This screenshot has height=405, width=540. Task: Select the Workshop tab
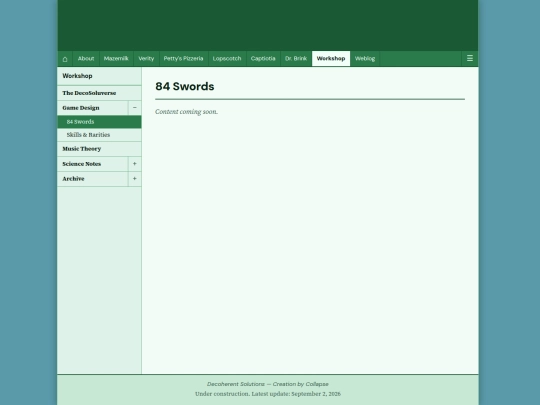point(331,59)
